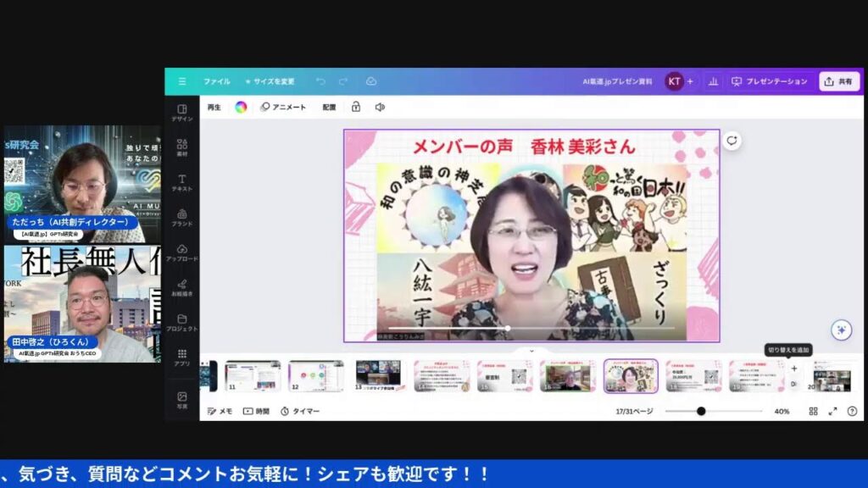Select the テキスト (Text) tool in sidebar
The image size is (868, 488).
pos(181,183)
